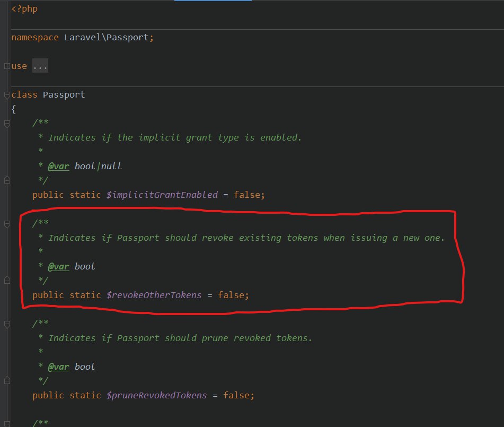This screenshot has width=504, height=427.
Task: Click the <?php opening tag
Action: (x=24, y=8)
